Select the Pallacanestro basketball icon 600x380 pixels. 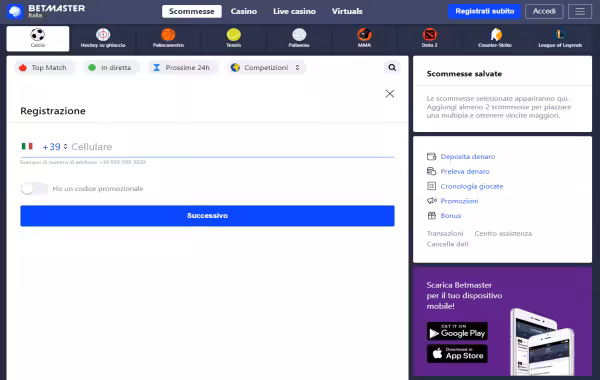click(x=168, y=35)
